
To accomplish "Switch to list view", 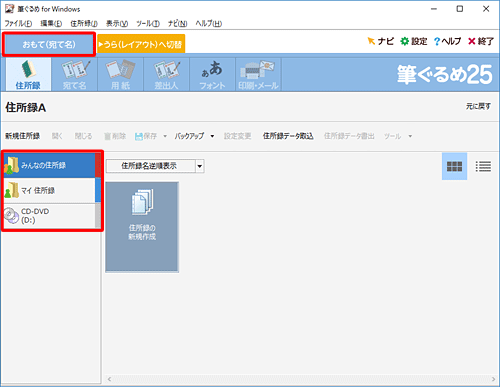I will click(483, 166).
